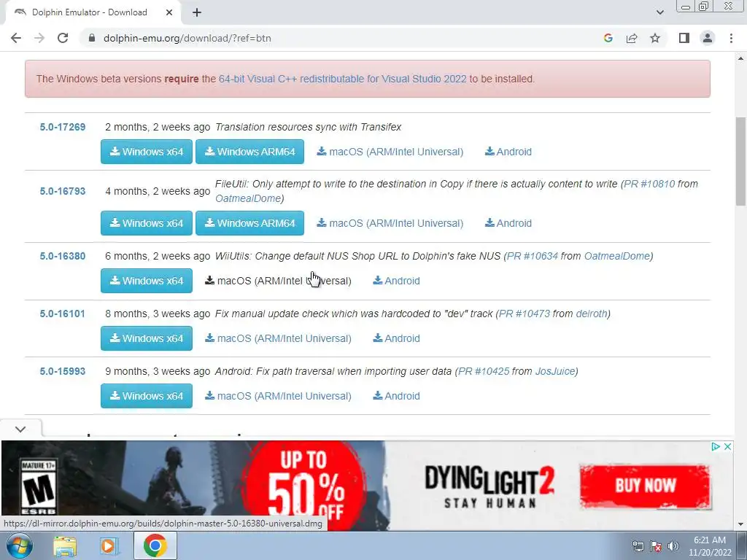Close the Dying Light 2 advertisement
Screen dimensions: 747x560
click(727, 447)
